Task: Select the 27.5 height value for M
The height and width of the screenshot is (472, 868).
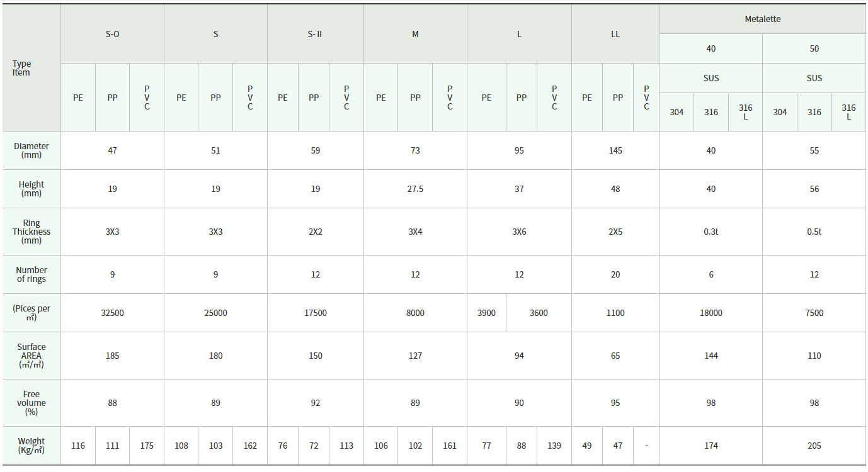Action: pyautogui.click(x=415, y=189)
